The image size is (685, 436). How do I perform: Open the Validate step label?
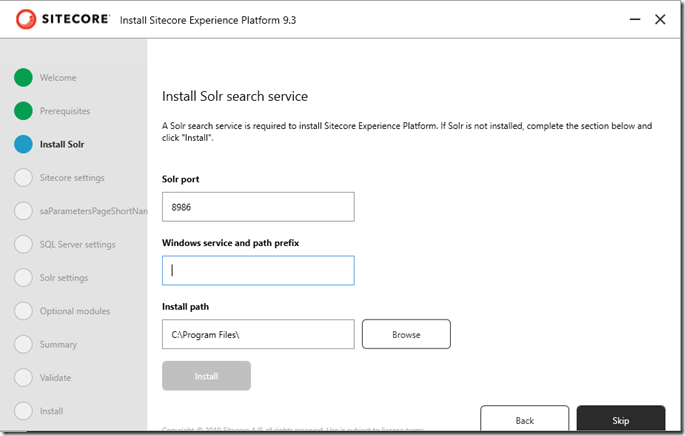tap(55, 378)
